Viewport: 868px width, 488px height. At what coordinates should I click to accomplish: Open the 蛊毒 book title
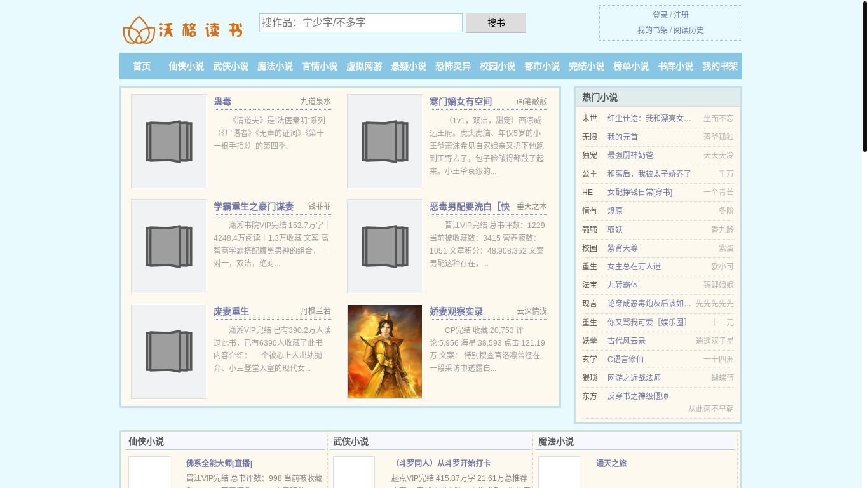point(222,102)
